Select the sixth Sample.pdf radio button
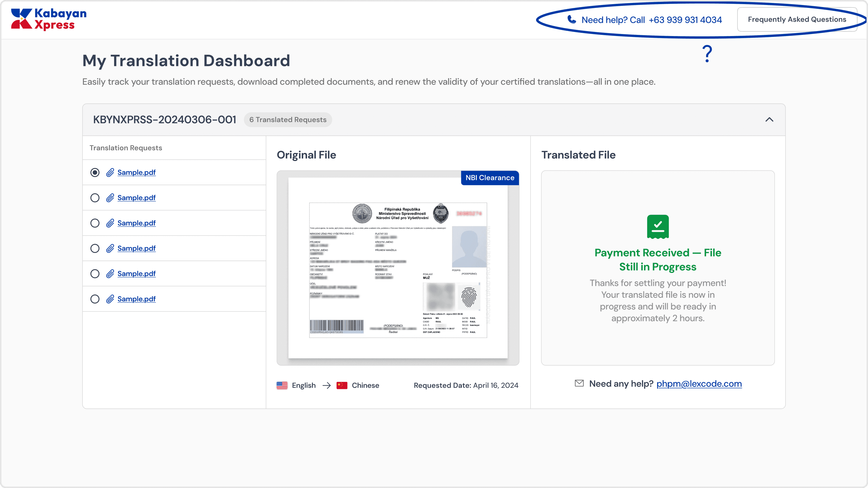The image size is (868, 488). pos(95,299)
